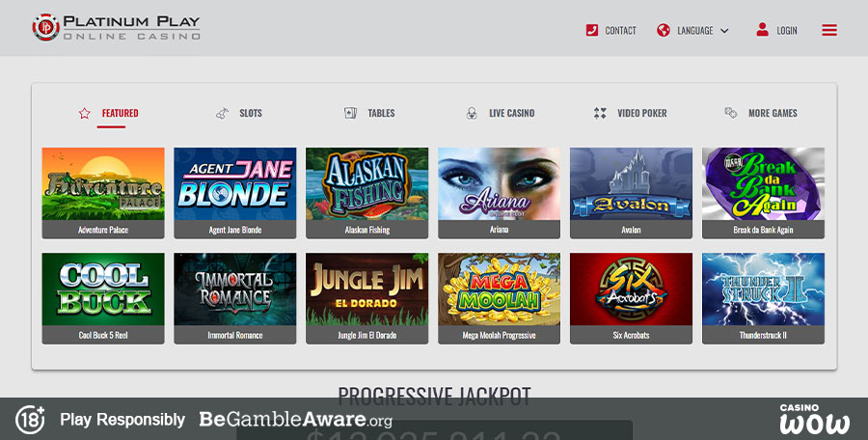This screenshot has height=440, width=868.
Task: Click the Featured star icon
Action: (x=85, y=113)
